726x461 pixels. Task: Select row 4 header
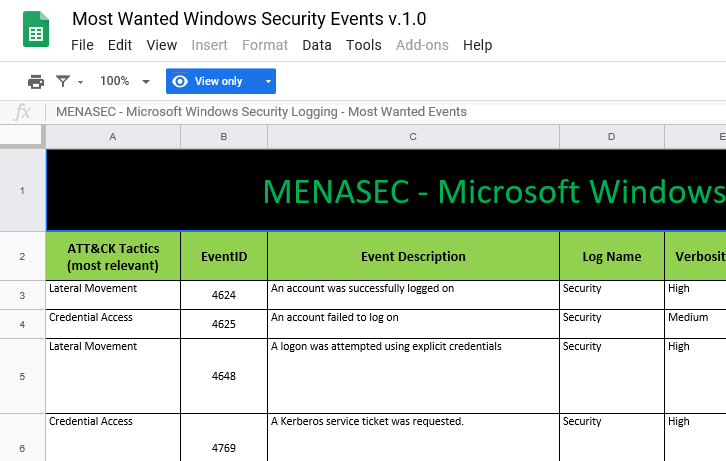pyautogui.click(x=22, y=324)
